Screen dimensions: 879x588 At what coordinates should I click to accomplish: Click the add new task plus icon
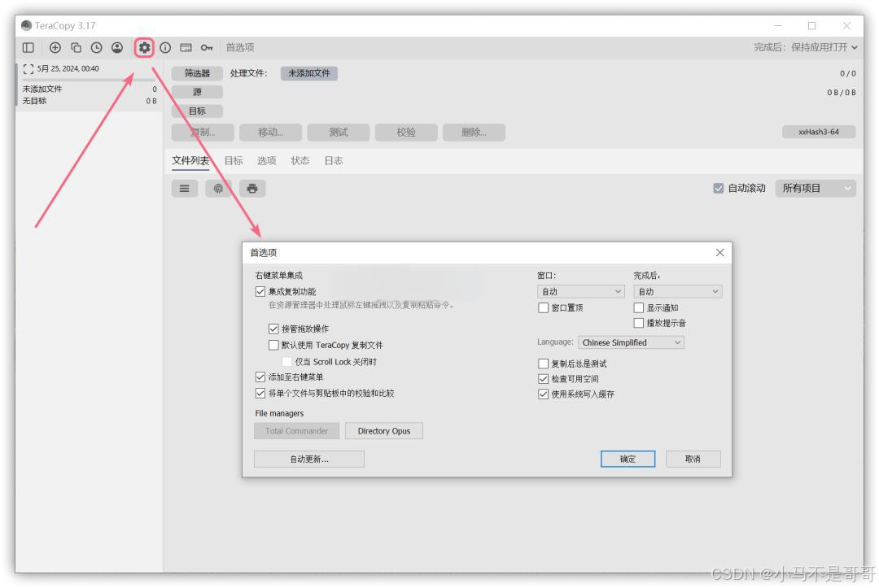click(55, 48)
